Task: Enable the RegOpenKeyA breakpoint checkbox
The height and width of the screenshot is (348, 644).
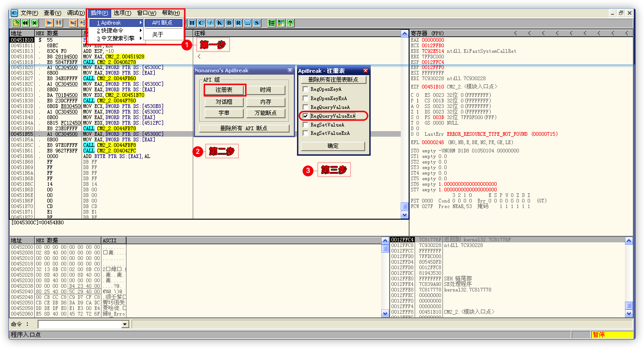Action: click(305, 89)
